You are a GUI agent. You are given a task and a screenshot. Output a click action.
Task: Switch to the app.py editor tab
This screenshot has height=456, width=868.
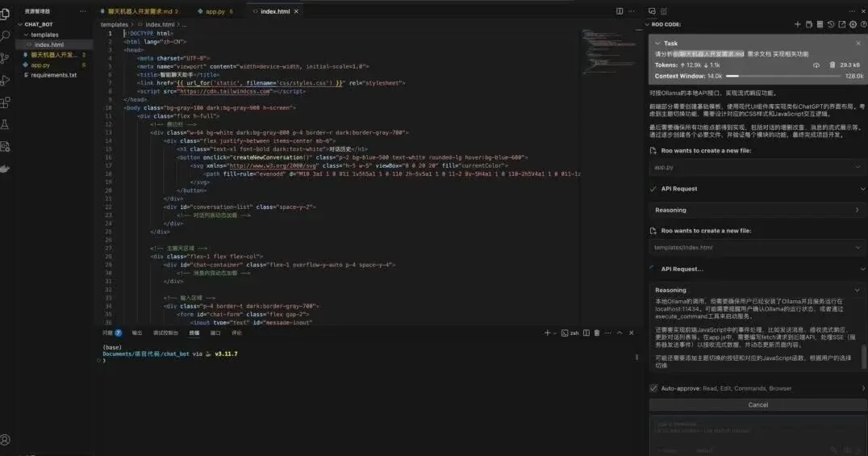tap(215, 11)
